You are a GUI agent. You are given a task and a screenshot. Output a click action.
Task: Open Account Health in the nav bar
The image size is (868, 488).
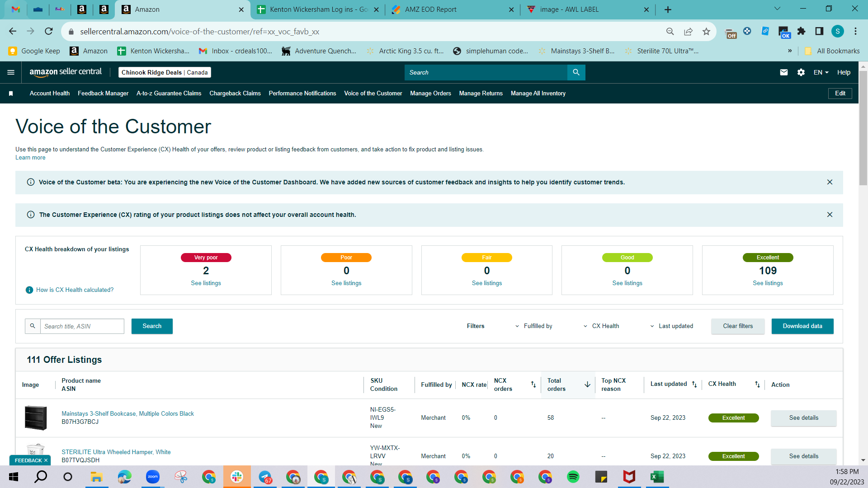click(50, 94)
